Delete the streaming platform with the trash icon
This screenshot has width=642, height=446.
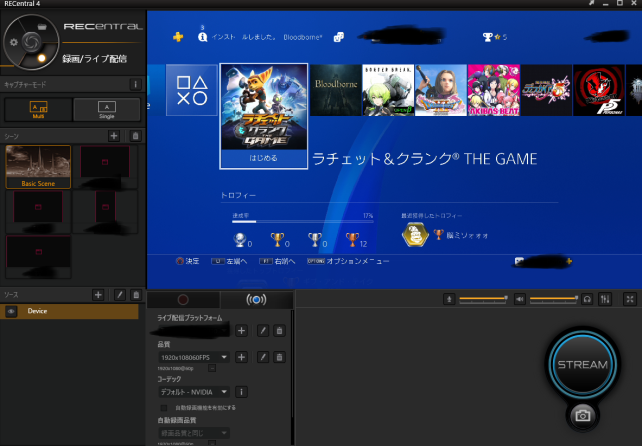tap(280, 331)
